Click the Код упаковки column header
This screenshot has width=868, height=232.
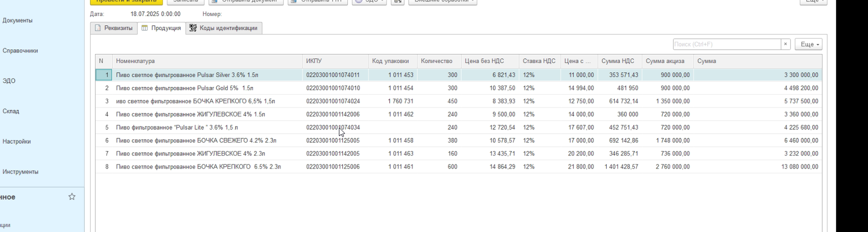coord(393,61)
